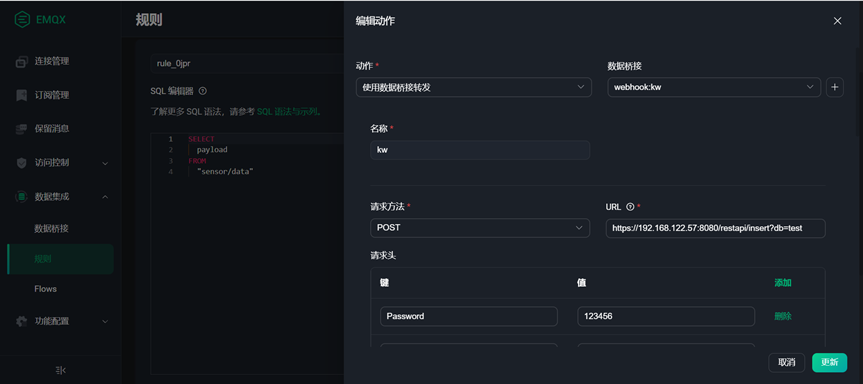Click the 更新 button
The width and height of the screenshot is (863, 384).
click(829, 363)
